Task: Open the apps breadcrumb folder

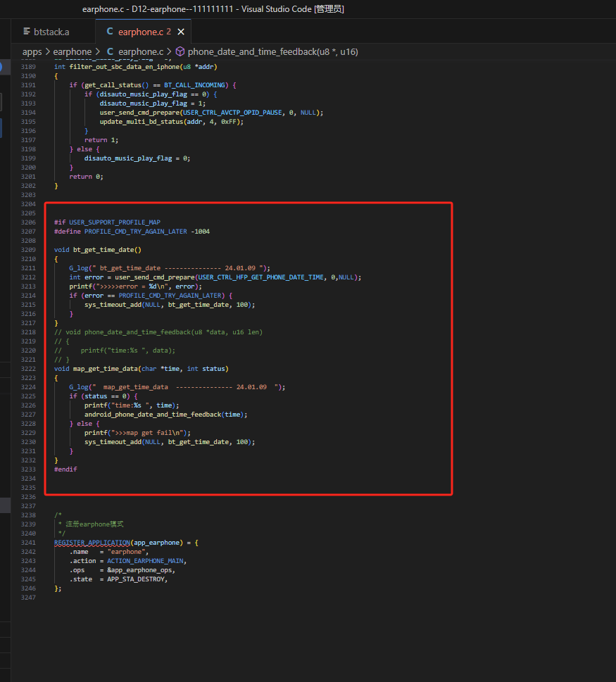Action: (x=32, y=52)
